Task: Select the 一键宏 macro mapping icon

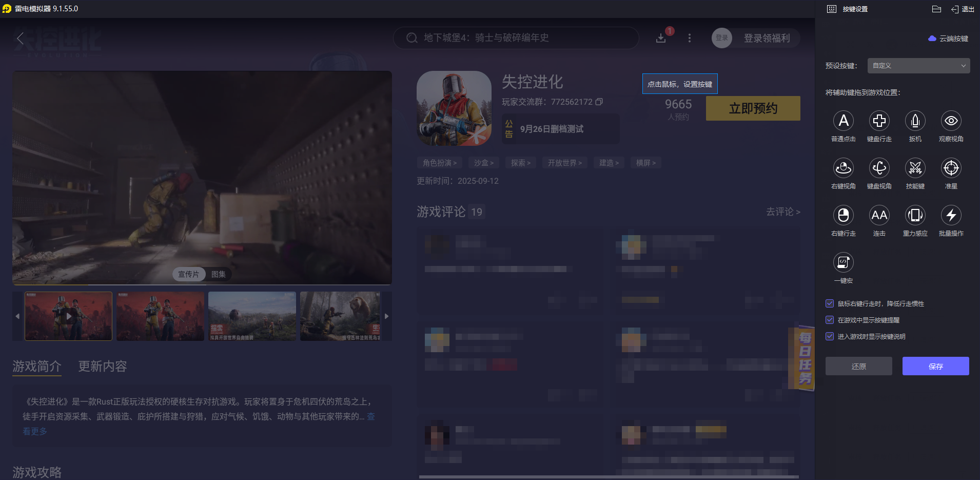Action: pyautogui.click(x=844, y=262)
